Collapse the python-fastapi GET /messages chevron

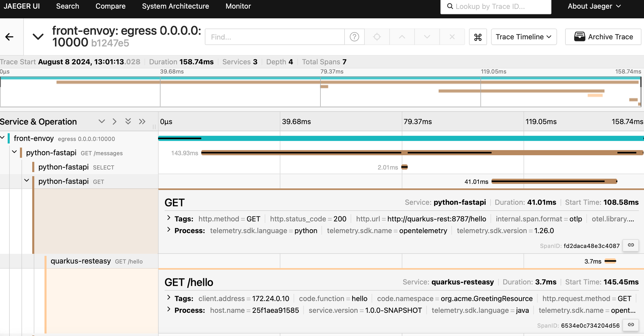14,152
